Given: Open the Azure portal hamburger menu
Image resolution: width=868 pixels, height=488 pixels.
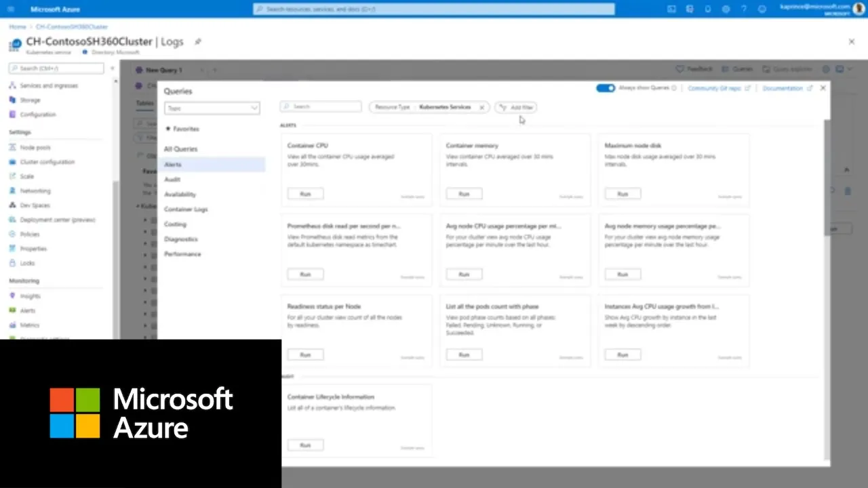Looking at the screenshot, I should pyautogui.click(x=11, y=9).
